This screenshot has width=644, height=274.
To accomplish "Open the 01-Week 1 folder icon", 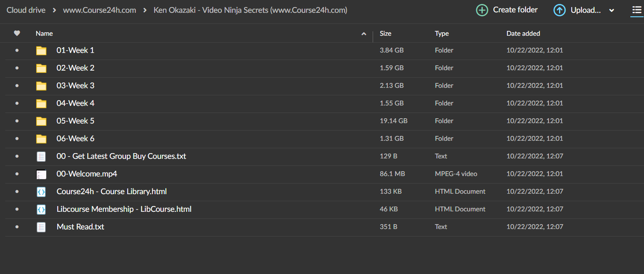I will [41, 51].
